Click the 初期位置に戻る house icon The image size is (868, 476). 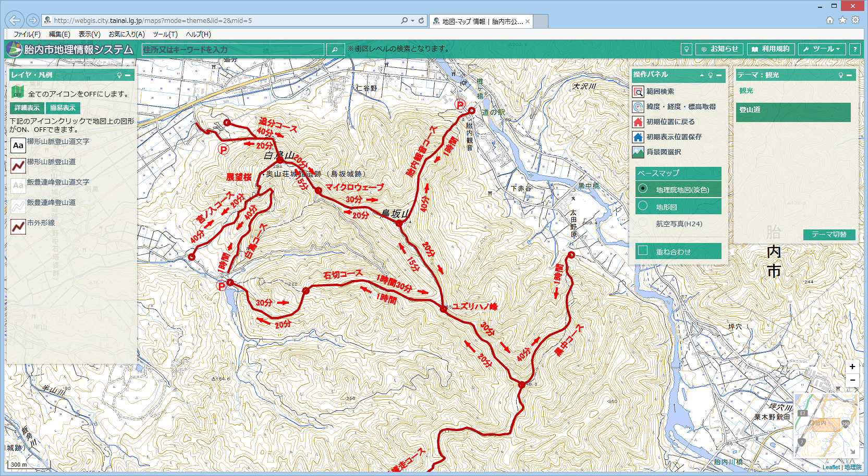pyautogui.click(x=638, y=122)
